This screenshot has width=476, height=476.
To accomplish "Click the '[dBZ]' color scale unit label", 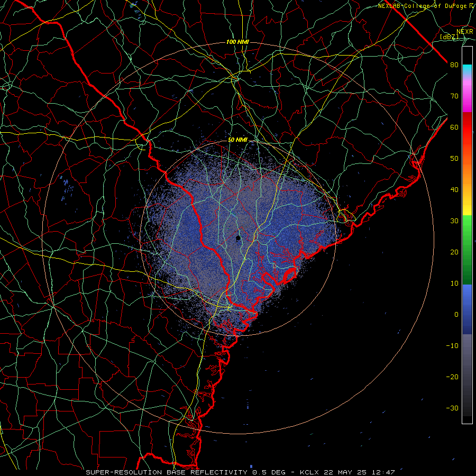I will pyautogui.click(x=449, y=37).
